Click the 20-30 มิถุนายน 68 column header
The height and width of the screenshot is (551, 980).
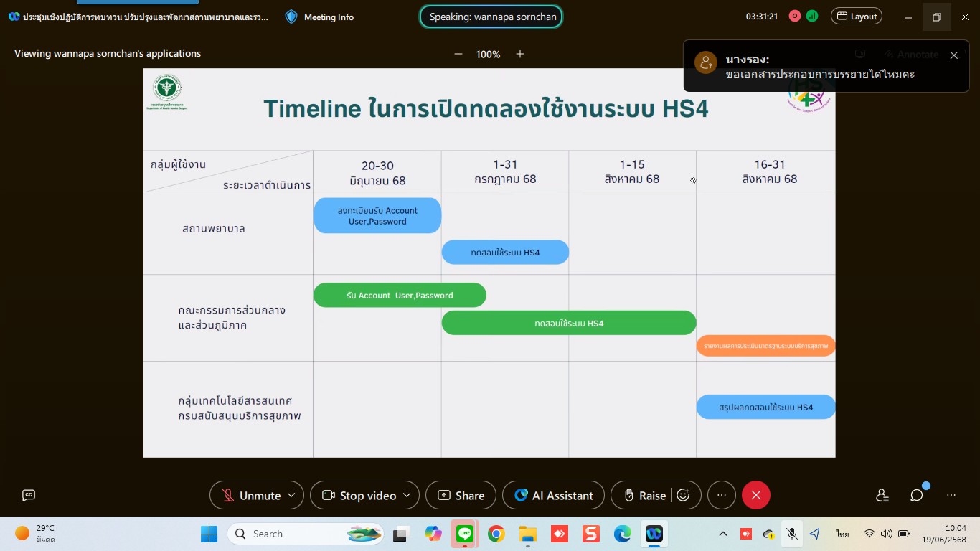pyautogui.click(x=377, y=171)
